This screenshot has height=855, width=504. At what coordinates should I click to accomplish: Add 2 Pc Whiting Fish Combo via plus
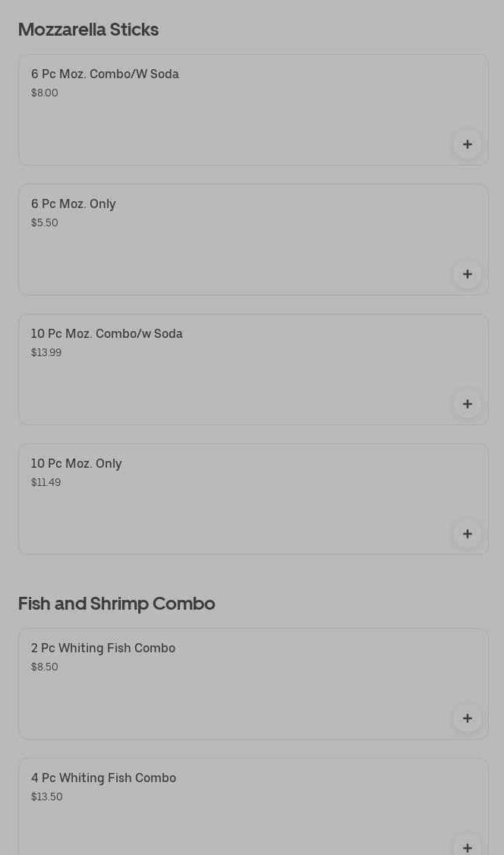point(467,718)
